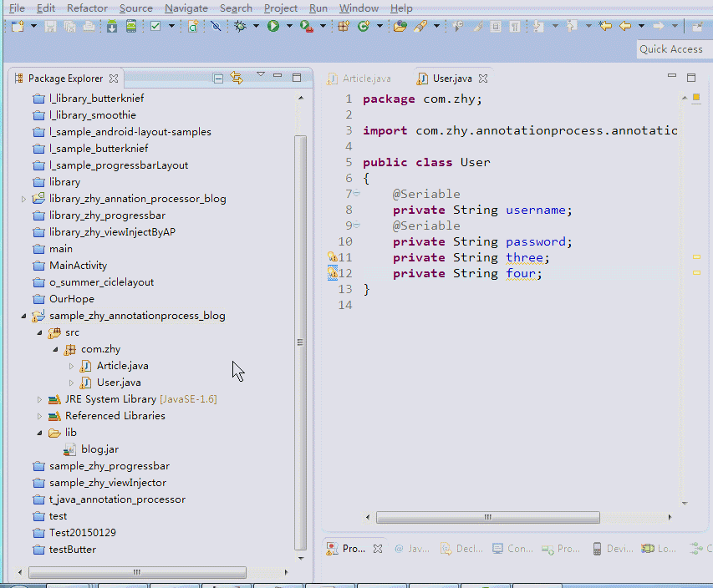Collapse the src folder node
This screenshot has width=713, height=588.
[39, 332]
